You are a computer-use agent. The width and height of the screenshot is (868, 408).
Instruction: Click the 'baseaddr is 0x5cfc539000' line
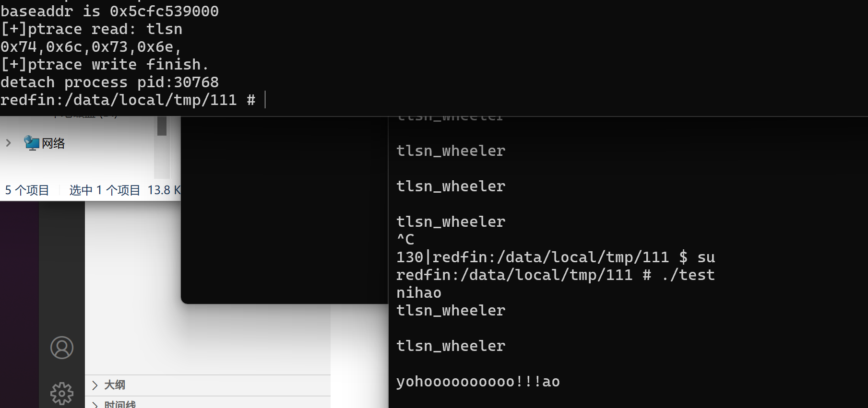[109, 11]
